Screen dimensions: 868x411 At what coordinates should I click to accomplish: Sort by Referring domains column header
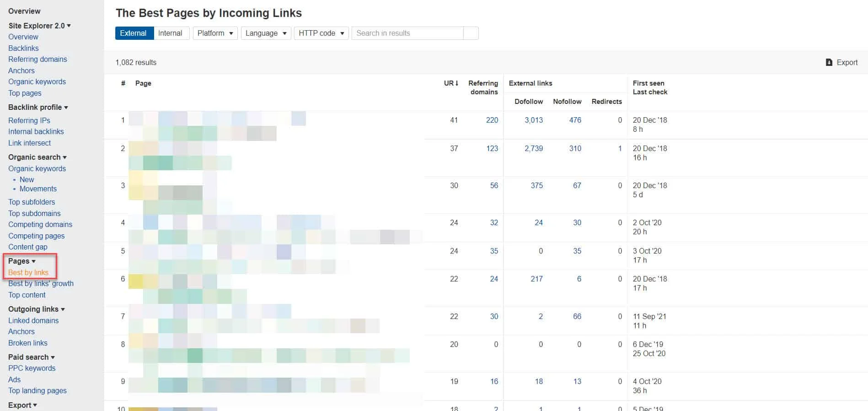[483, 87]
